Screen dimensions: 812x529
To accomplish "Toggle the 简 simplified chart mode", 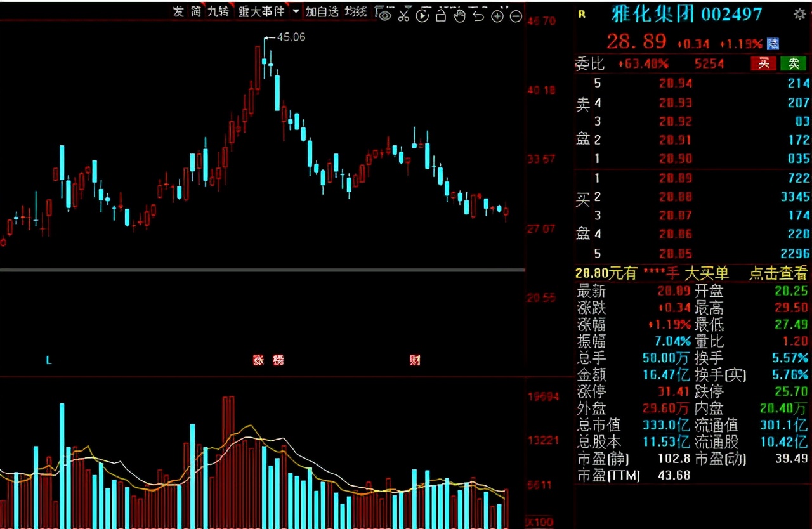I will tap(198, 11).
